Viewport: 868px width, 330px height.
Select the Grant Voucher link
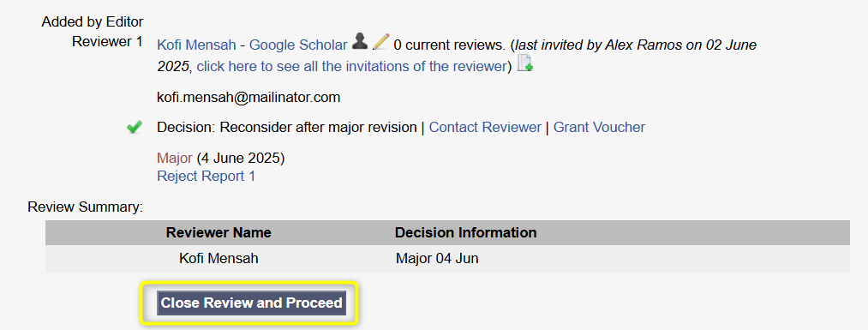(x=599, y=128)
